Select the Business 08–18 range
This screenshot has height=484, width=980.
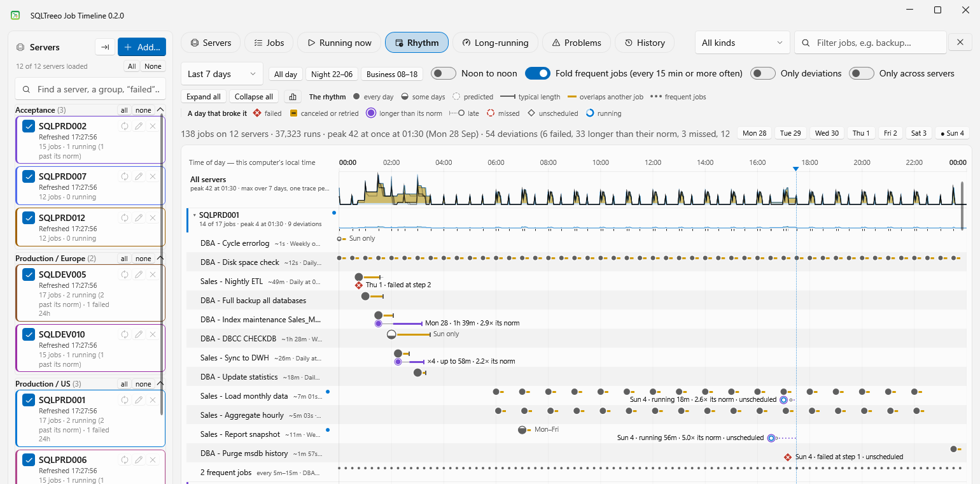click(393, 74)
